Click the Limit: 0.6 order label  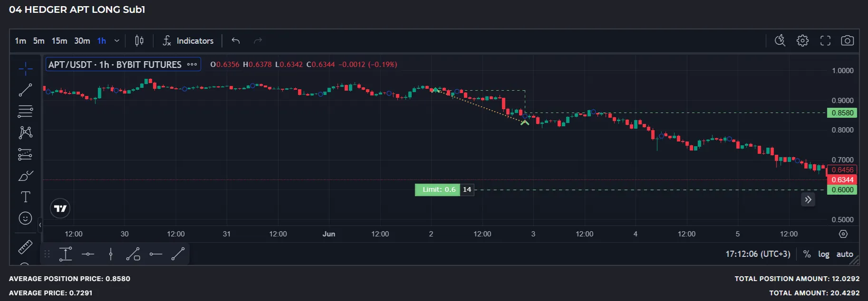tap(438, 190)
